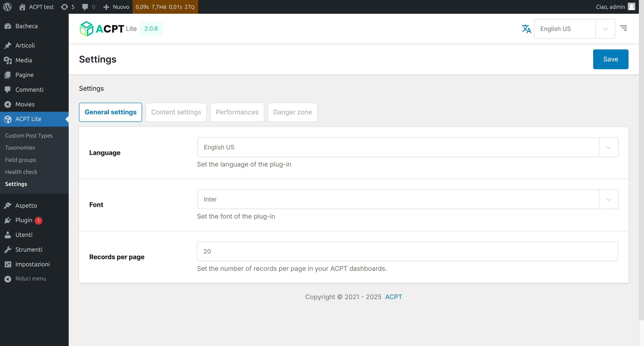Click Riduci menu text to collapse sidebar

point(31,279)
